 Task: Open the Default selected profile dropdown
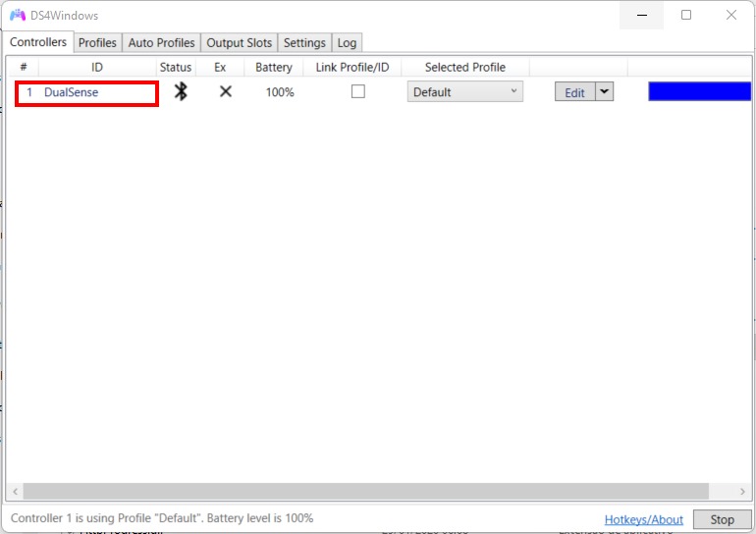[464, 91]
